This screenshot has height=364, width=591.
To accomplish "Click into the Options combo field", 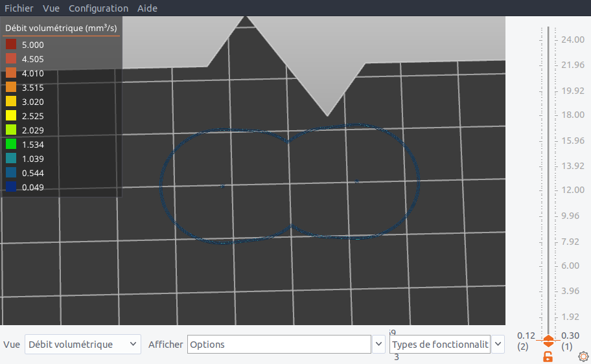I will pos(279,345).
